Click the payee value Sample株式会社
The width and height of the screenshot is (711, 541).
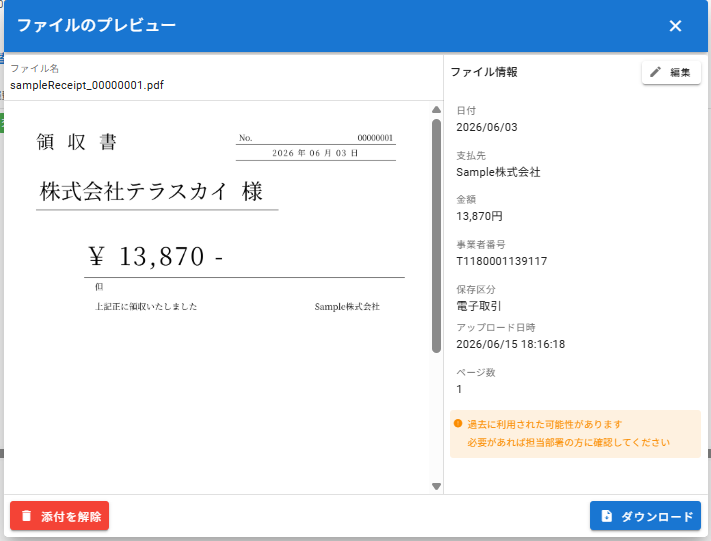498,172
